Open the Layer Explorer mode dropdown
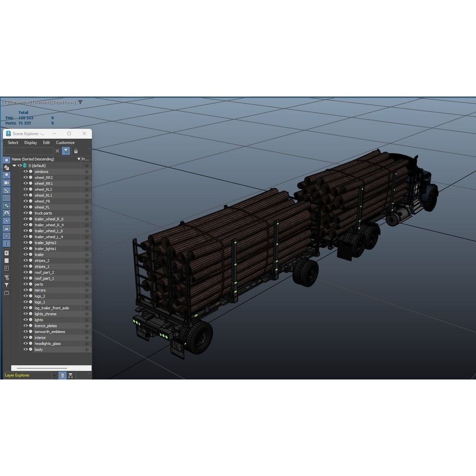 (54, 375)
